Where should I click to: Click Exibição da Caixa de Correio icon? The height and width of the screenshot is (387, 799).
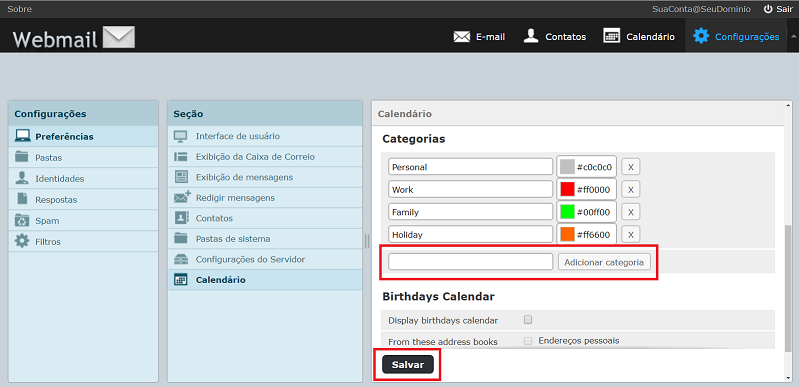pyautogui.click(x=181, y=157)
